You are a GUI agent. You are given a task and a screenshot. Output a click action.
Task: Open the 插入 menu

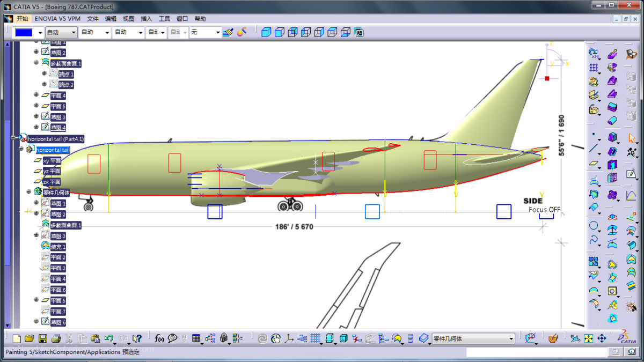[147, 19]
